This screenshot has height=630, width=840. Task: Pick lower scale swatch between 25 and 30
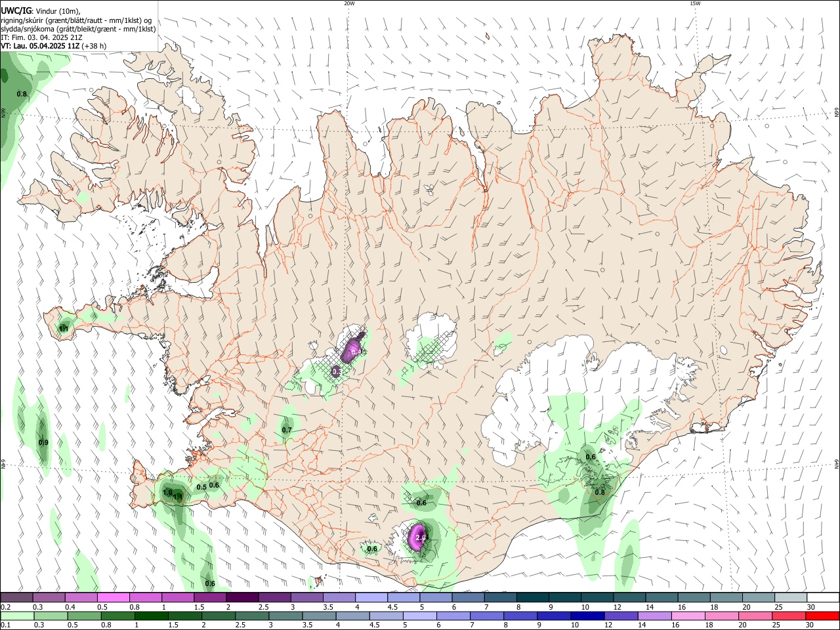(789, 616)
